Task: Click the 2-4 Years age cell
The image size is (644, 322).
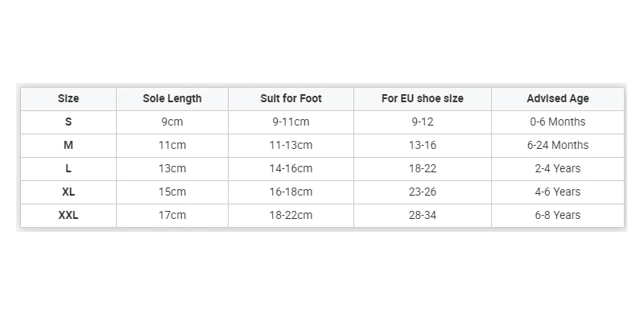Action: 558,169
